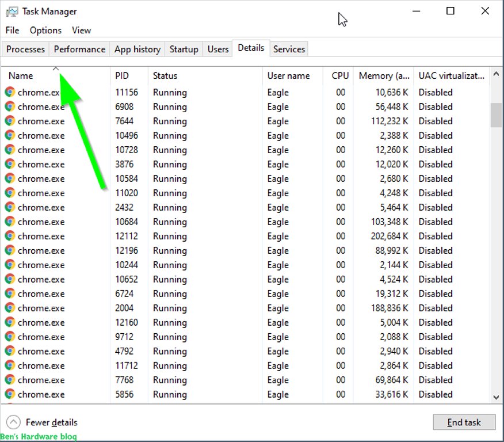Click Chrome icon in PID 12112 row
Viewport: 504px width, 442px height.
coord(10,236)
